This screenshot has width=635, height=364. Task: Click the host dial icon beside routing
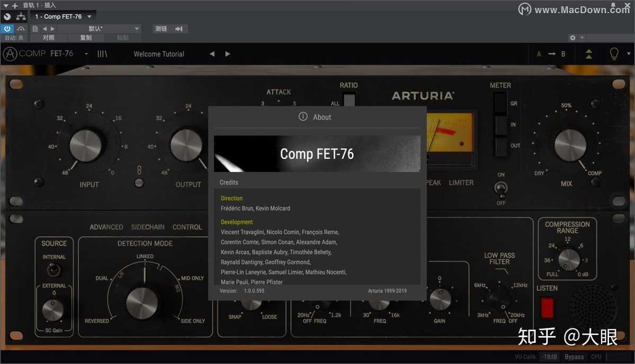pos(7,16)
